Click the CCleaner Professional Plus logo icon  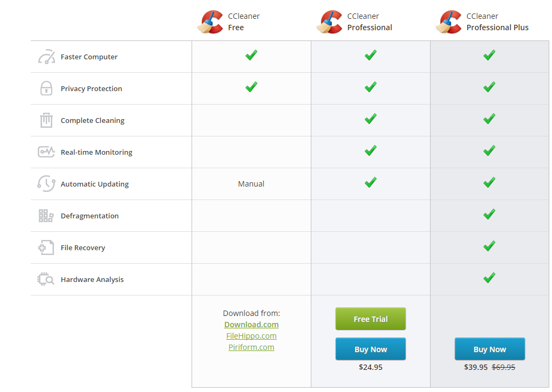449,22
